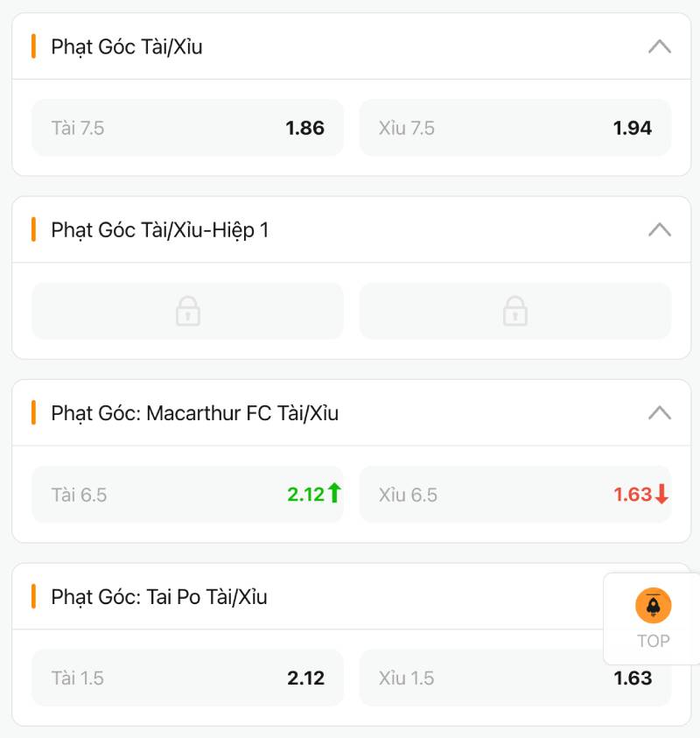
Task: Pick Xỉu 6.5 for Macarthur FC corners
Action: click(x=514, y=495)
